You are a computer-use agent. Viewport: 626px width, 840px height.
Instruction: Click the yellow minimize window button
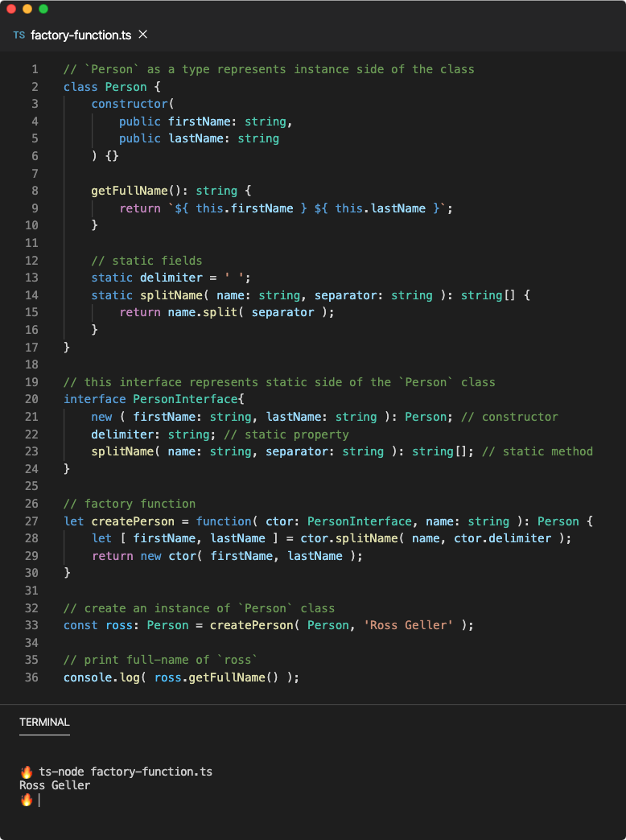(27, 9)
